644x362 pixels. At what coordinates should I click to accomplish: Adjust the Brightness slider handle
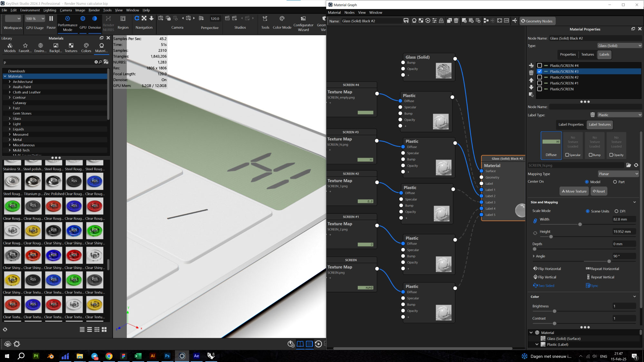click(554, 311)
